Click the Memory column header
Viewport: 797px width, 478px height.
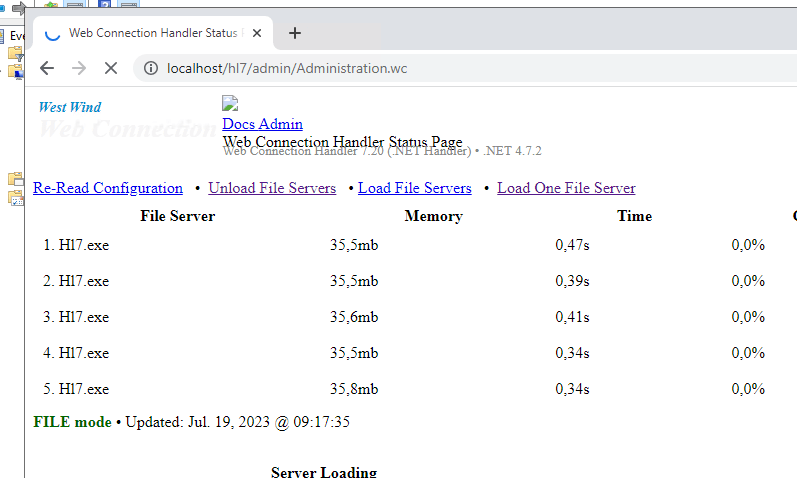433,216
